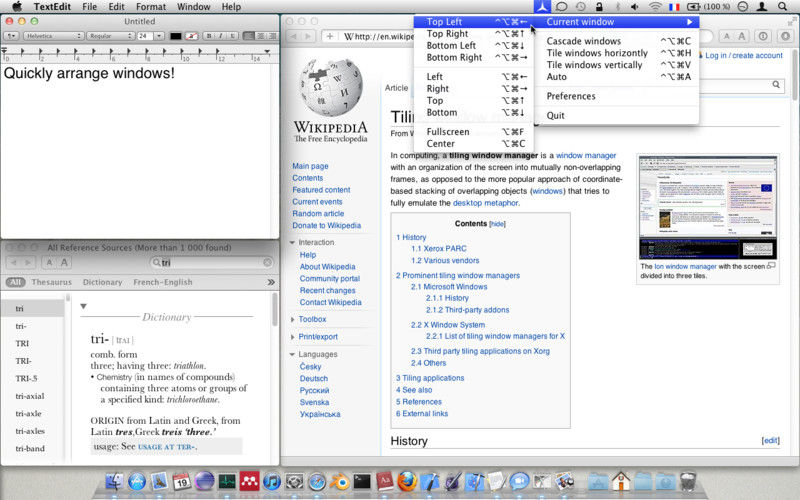This screenshot has width=800, height=500.
Task: Open the font size dropdown arrow
Action: tap(159, 36)
